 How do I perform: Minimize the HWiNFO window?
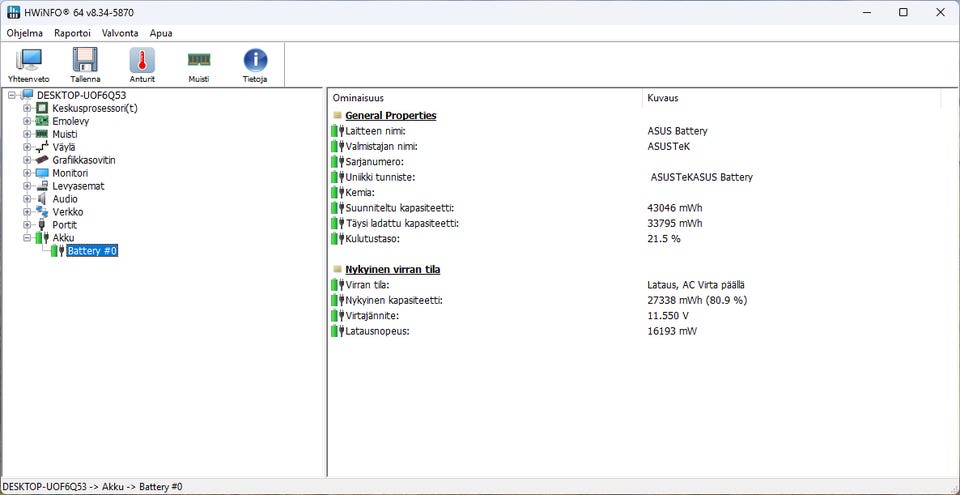pos(866,12)
